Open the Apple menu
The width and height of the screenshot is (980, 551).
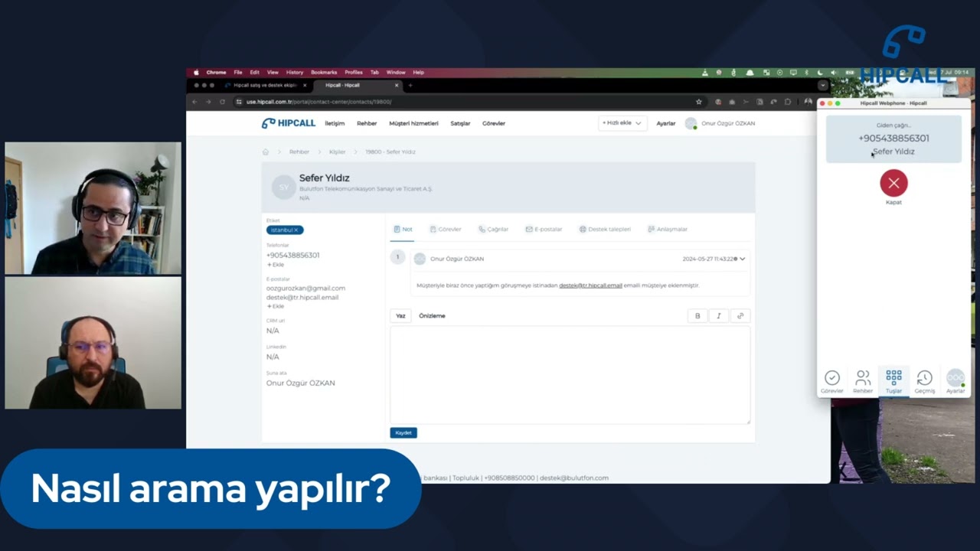click(x=196, y=72)
